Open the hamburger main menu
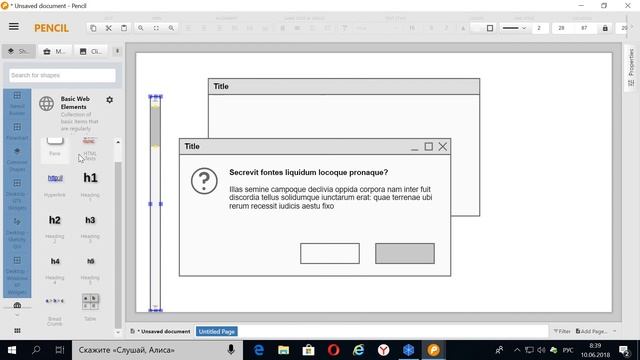 (14, 27)
